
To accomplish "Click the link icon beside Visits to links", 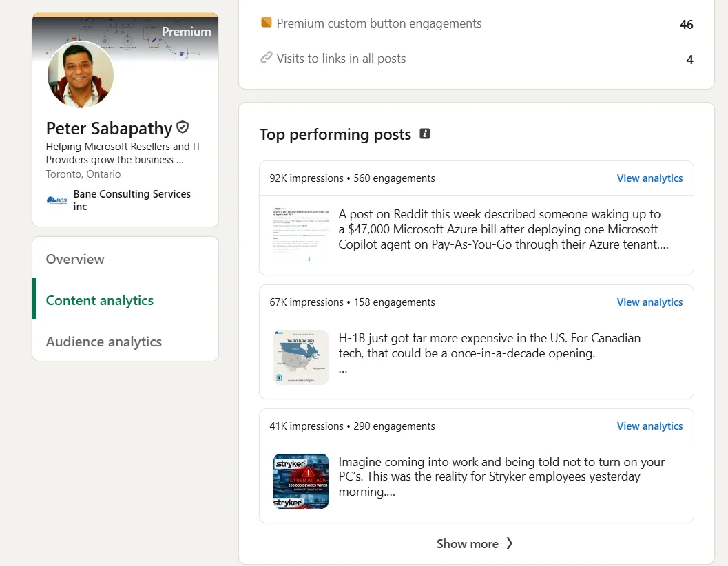I will [x=266, y=58].
